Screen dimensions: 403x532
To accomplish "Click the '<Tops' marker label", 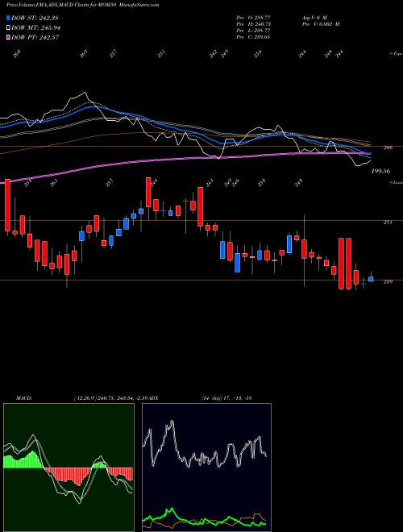I will (397, 54).
